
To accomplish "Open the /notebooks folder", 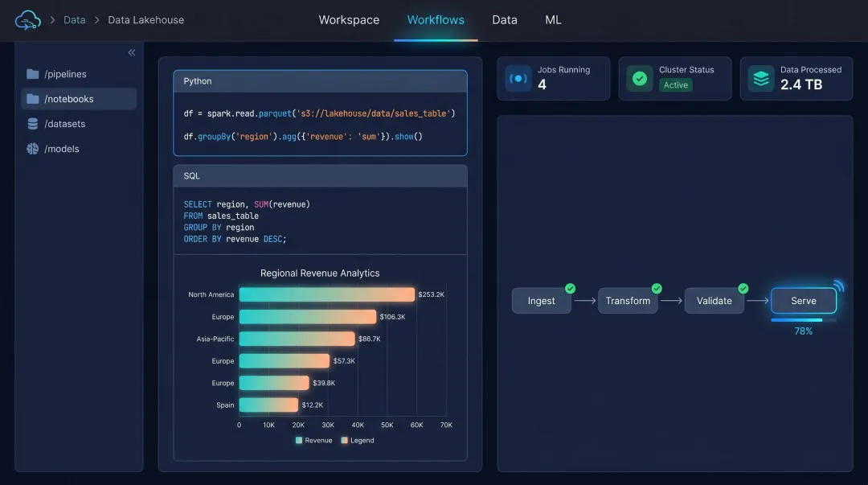I will [79, 99].
